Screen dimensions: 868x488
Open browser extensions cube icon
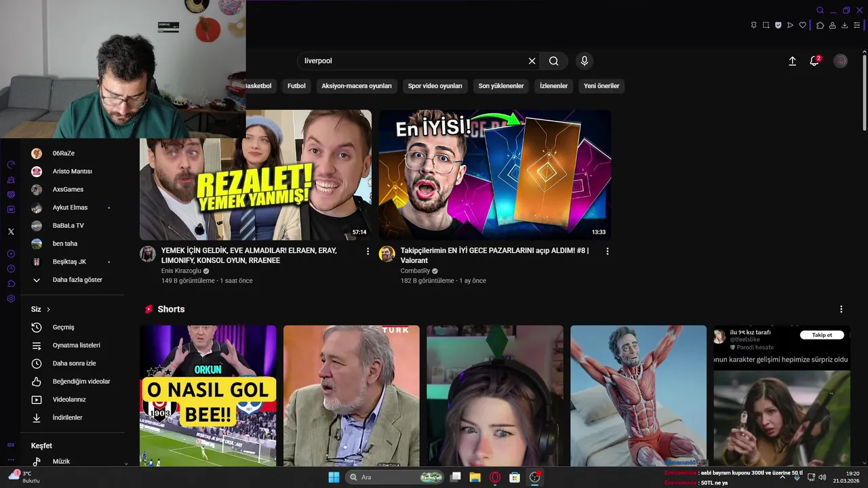(x=820, y=25)
